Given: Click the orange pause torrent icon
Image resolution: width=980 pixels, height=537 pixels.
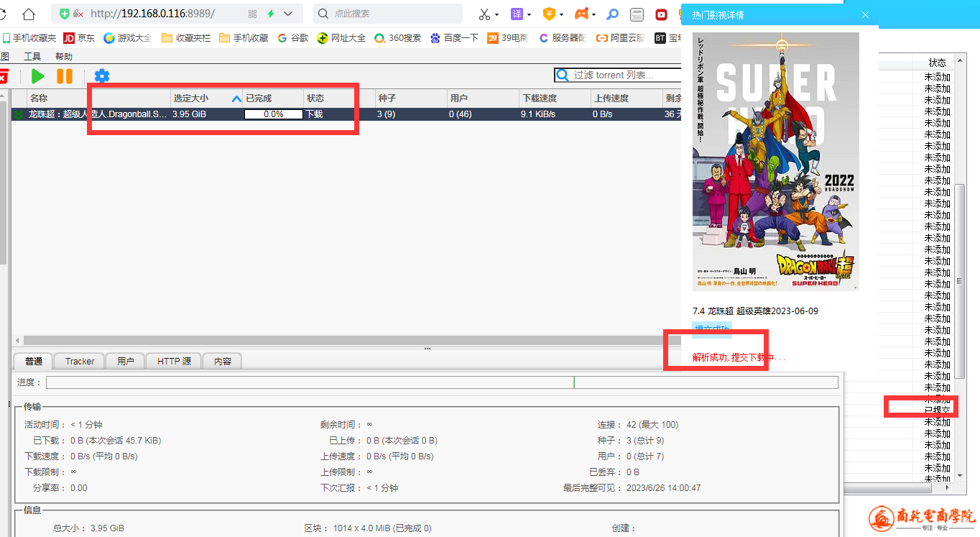Looking at the screenshot, I should (x=65, y=76).
